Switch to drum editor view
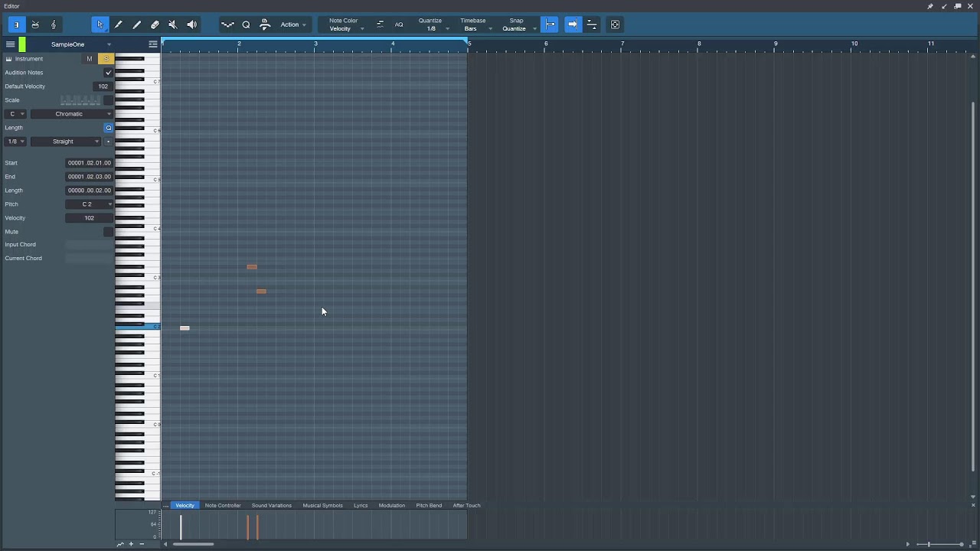 (x=35, y=24)
